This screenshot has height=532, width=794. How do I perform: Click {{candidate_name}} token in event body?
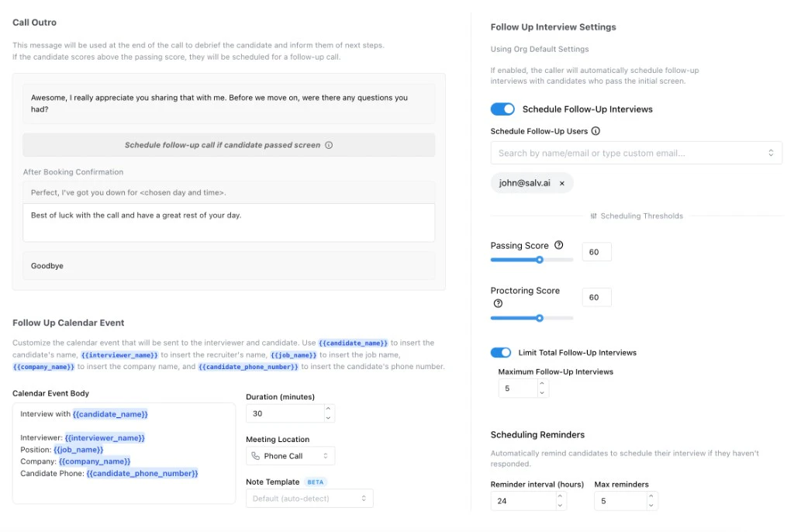point(110,414)
